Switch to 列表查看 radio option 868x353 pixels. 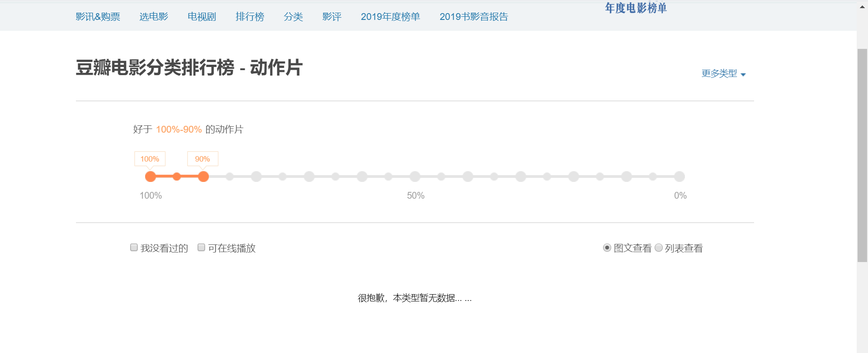[659, 248]
